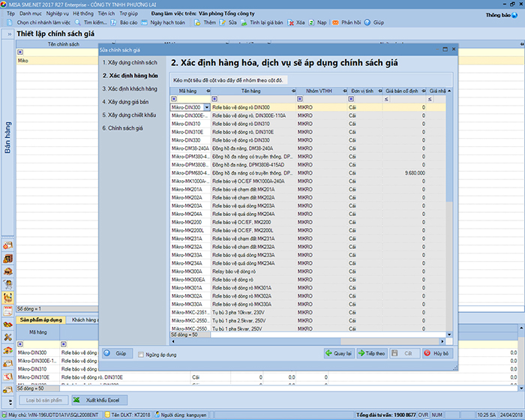The width and height of the screenshot is (525, 420).
Task: Click the Hủy bỏ button
Action: 437,353
